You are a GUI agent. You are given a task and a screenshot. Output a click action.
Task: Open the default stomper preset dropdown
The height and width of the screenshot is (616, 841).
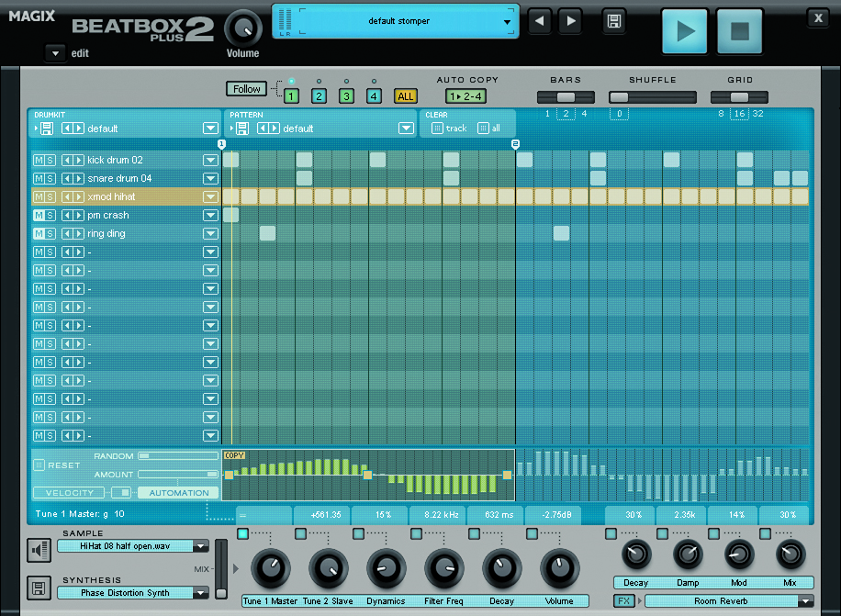pyautogui.click(x=508, y=21)
